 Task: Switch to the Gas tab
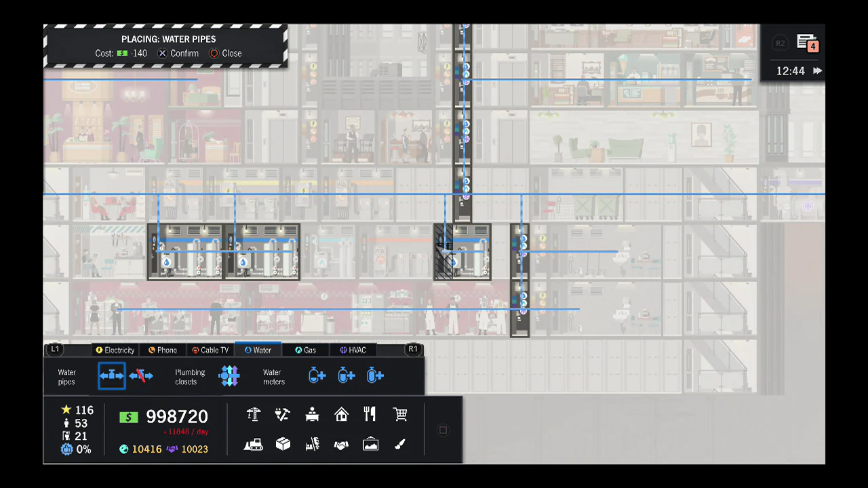pyautogui.click(x=305, y=350)
